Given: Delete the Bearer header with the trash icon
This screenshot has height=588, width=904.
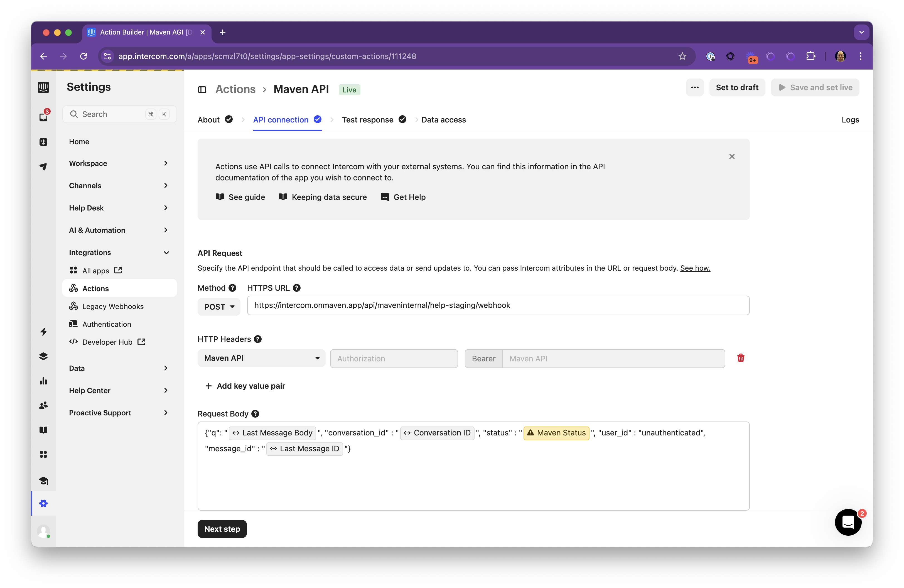Looking at the screenshot, I should (x=741, y=358).
